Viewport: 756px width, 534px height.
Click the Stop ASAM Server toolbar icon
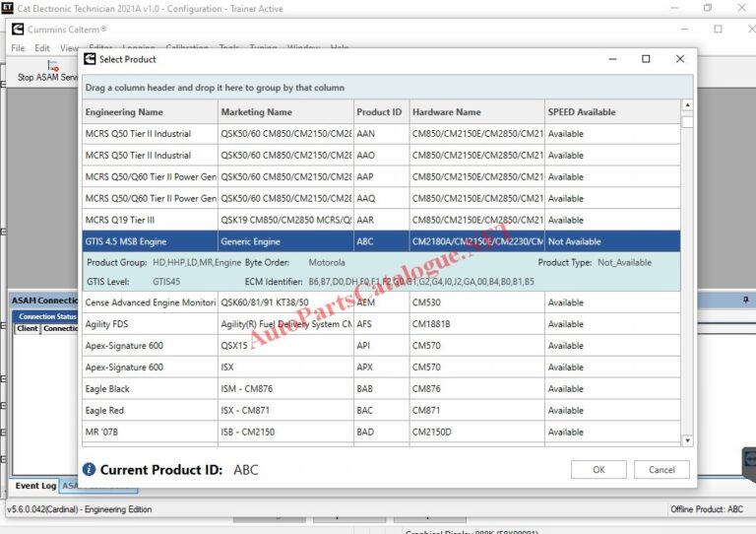tap(52, 66)
